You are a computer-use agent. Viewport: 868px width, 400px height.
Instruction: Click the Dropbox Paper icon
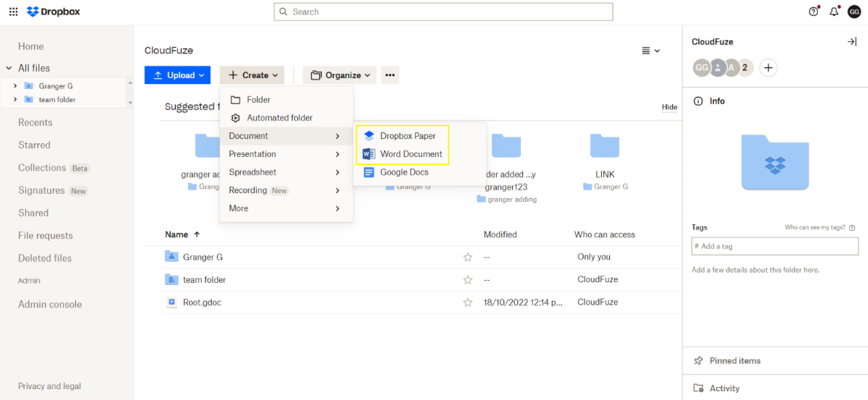click(x=369, y=136)
